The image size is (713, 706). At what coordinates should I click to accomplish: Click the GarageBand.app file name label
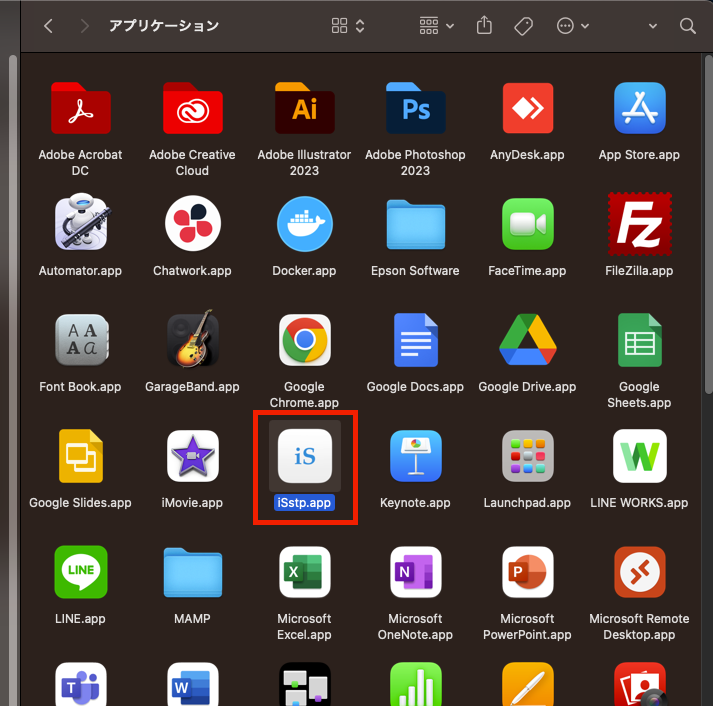[192, 387]
